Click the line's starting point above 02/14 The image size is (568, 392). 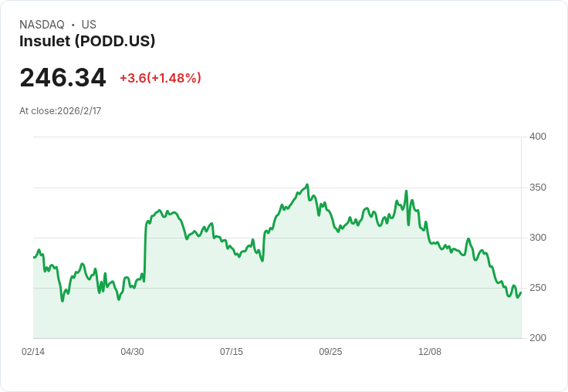[x=34, y=257]
